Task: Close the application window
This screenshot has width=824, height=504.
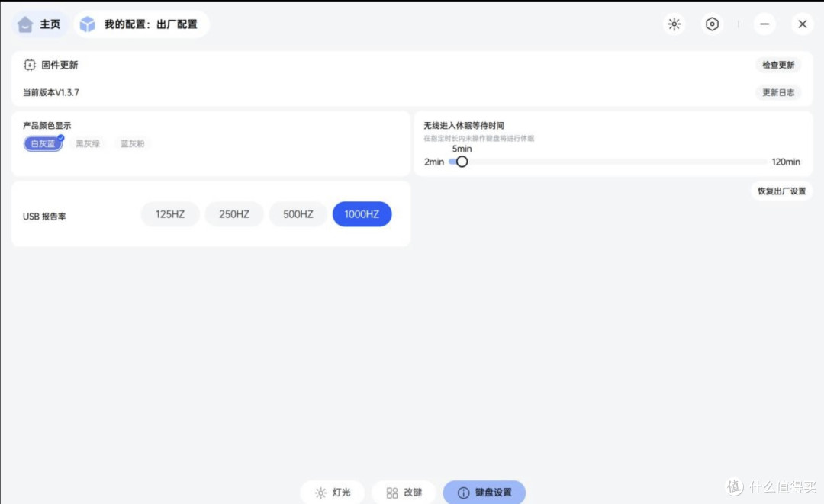Action: 803,24
